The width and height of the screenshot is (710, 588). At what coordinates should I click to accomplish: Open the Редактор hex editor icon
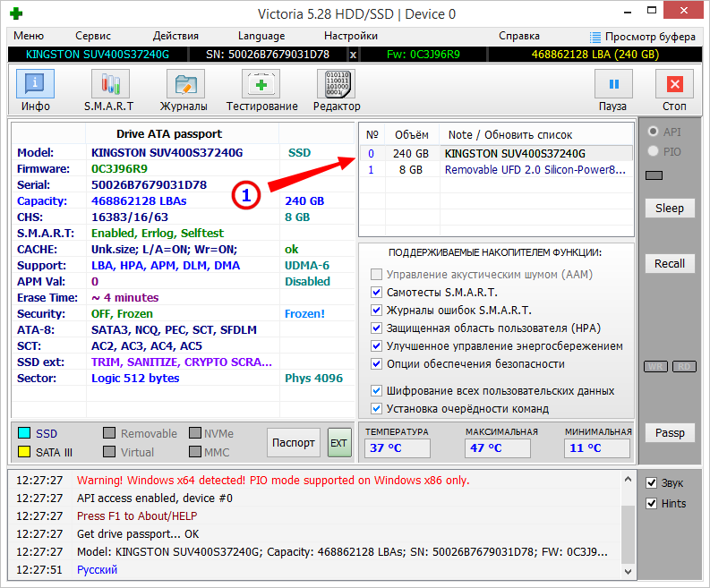337,84
